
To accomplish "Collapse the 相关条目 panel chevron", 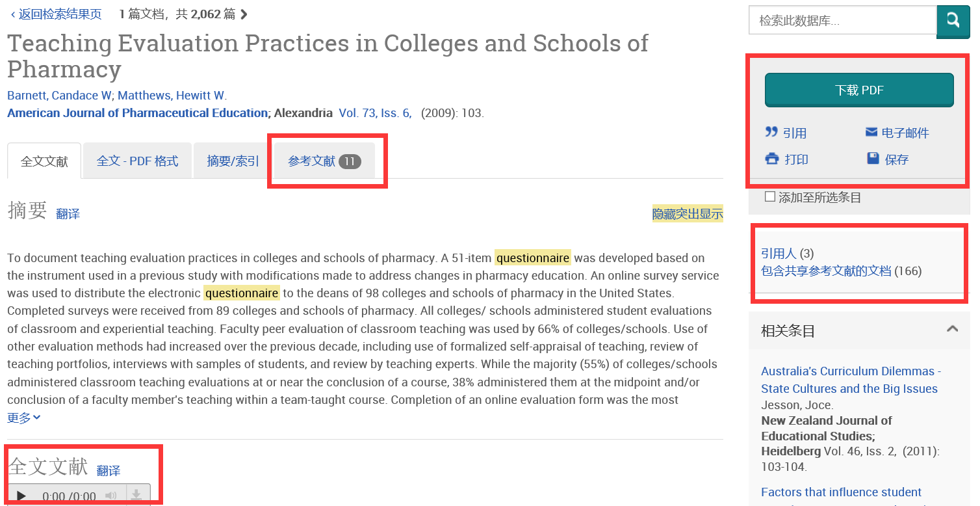I will (952, 329).
